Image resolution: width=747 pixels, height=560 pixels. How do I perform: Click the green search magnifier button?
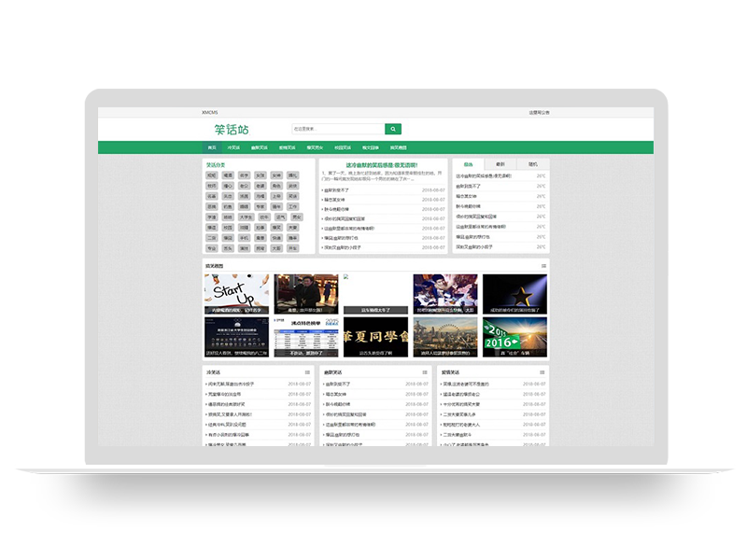coord(391,127)
